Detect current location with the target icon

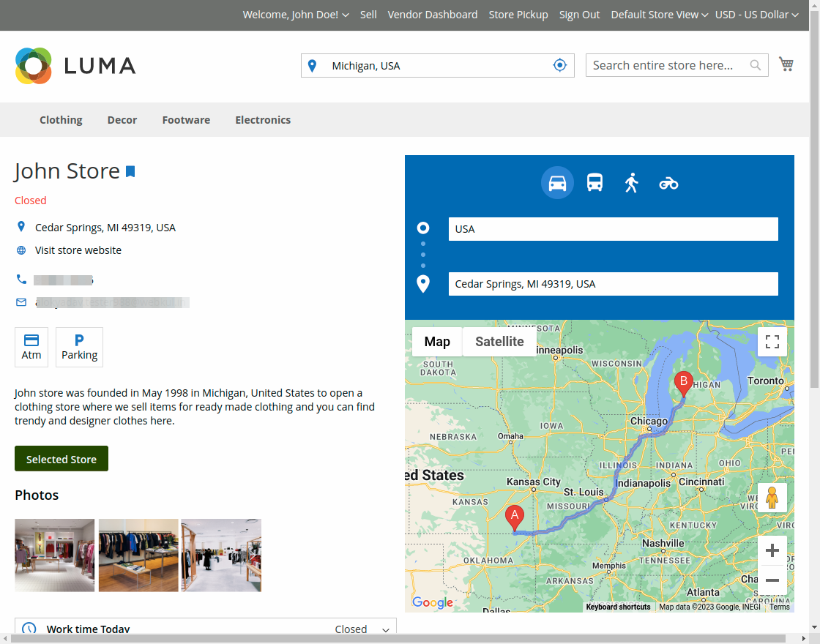point(559,65)
